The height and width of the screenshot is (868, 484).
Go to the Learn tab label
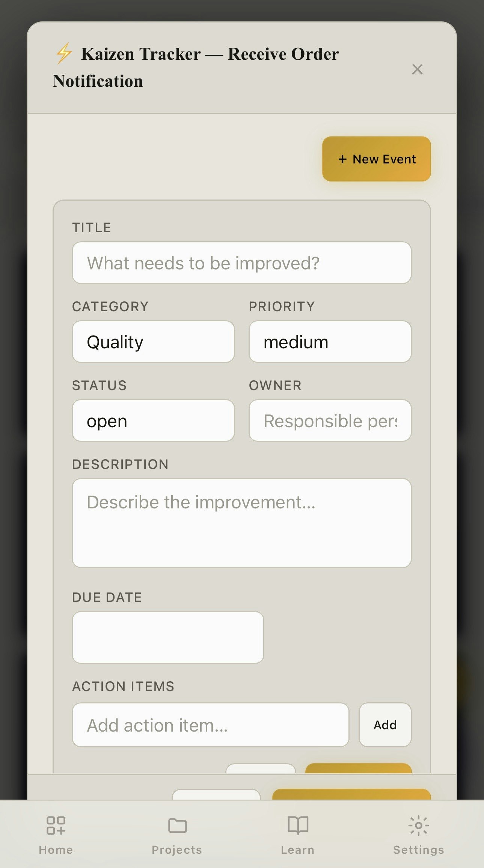click(x=298, y=850)
